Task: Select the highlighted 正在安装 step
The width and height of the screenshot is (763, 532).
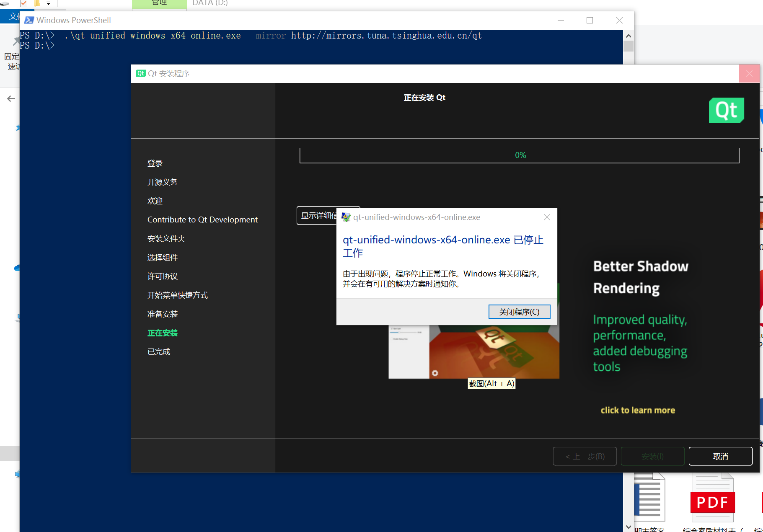Action: click(x=163, y=333)
